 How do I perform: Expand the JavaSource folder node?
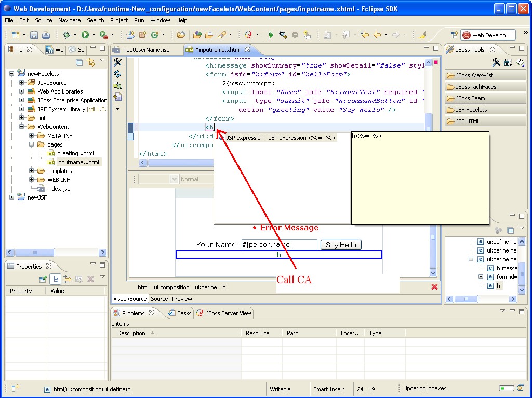22,83
